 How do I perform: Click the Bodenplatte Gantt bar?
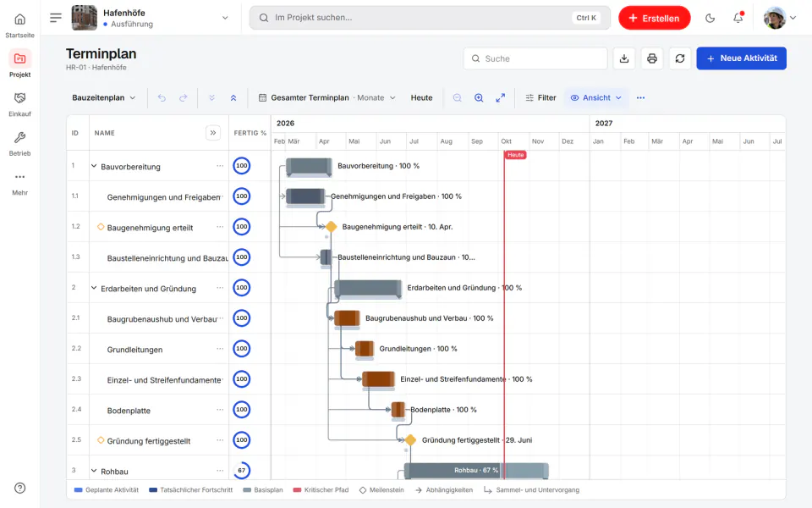coord(398,410)
